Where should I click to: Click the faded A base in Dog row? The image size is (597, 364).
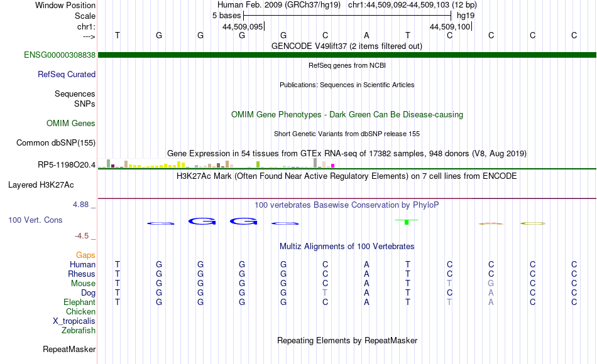(x=491, y=293)
